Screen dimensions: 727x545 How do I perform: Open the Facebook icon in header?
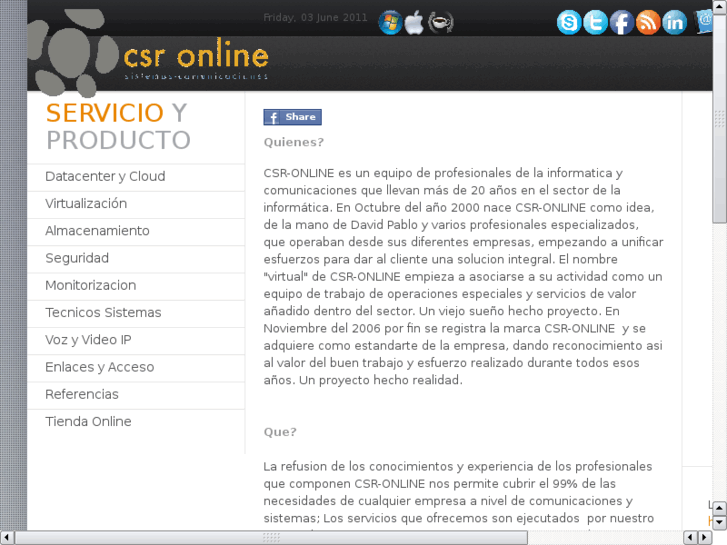(x=622, y=22)
